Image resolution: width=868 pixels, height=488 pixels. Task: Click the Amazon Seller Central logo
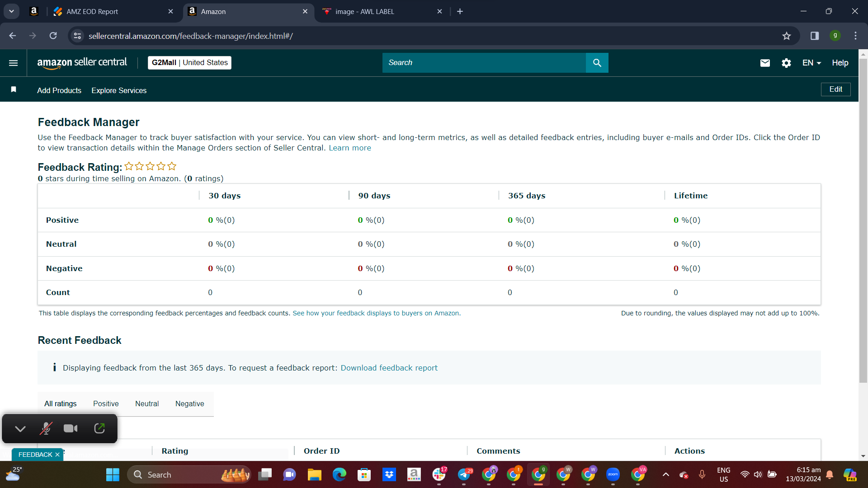(82, 63)
